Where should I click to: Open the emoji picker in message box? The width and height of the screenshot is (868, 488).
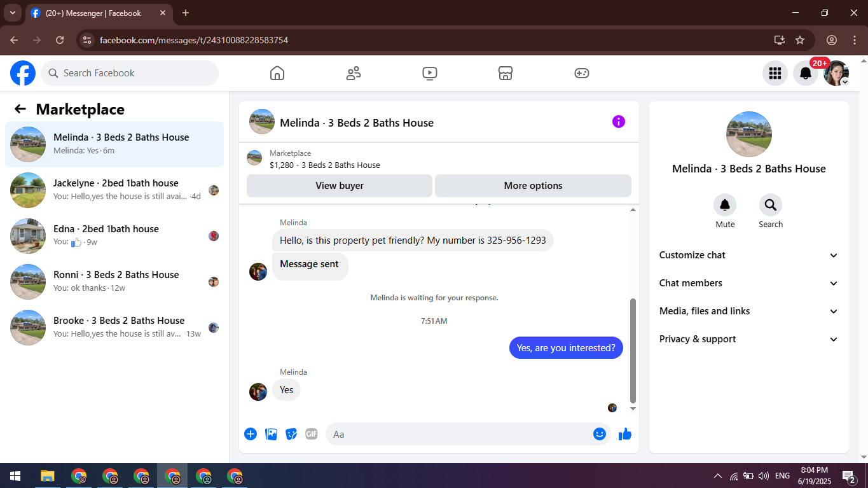coord(599,434)
